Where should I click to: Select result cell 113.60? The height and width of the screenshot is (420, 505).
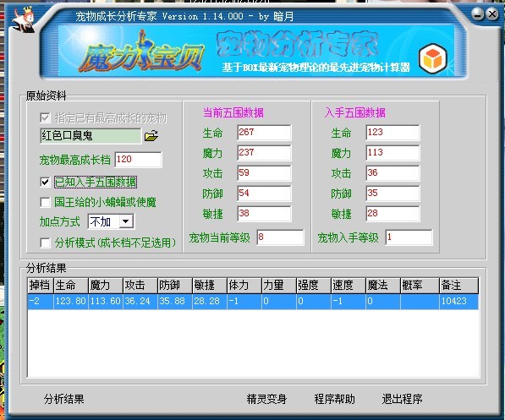[106, 301]
